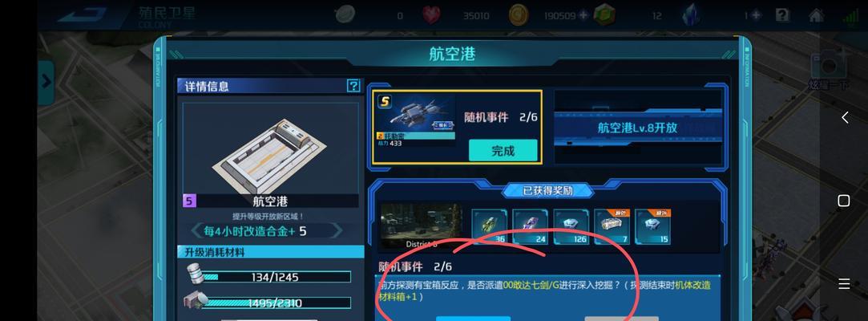This screenshot has height=321, width=868.
Task: Tap the reward item showing 36
Action: click(490, 227)
